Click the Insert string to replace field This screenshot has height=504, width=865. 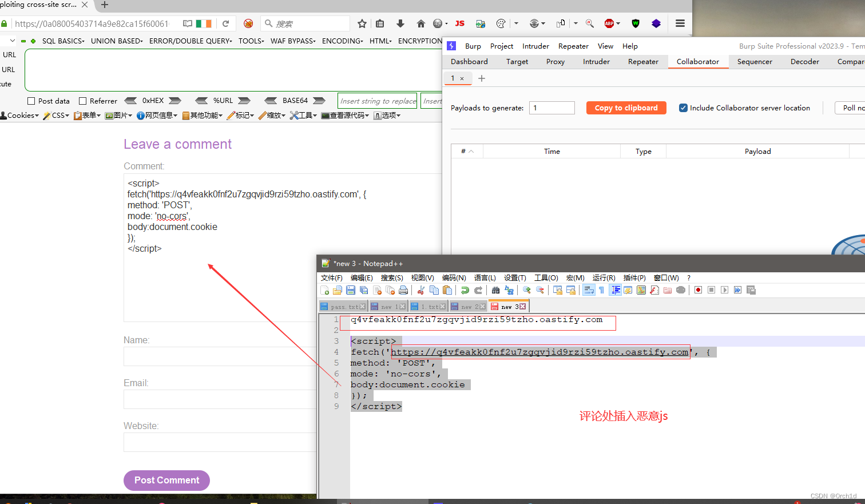[378, 101]
